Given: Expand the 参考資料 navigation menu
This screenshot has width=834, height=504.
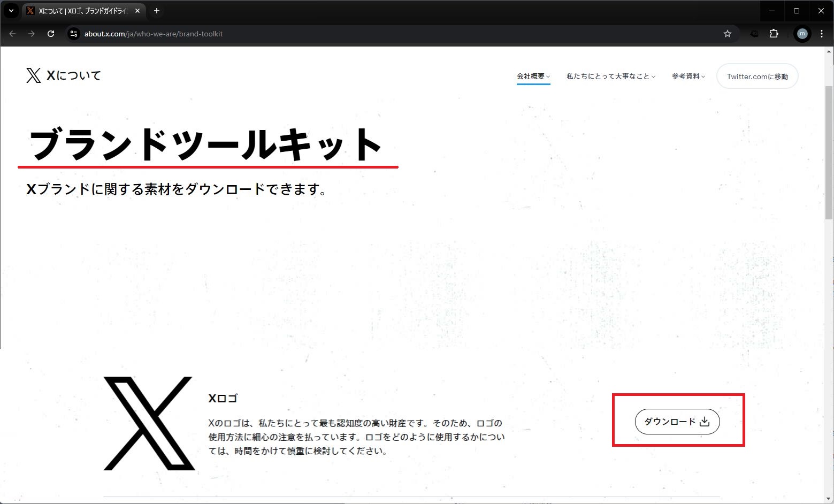Looking at the screenshot, I should [688, 77].
